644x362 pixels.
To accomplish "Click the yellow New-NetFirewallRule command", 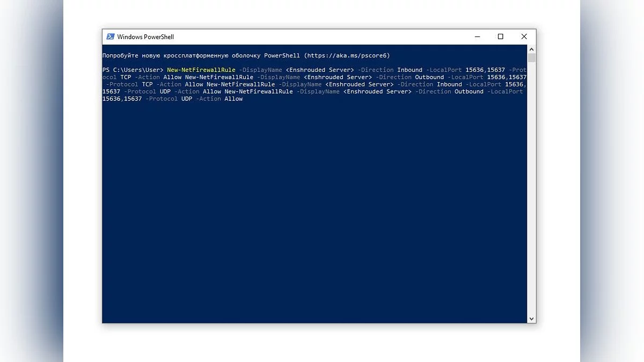I will (x=201, y=70).
